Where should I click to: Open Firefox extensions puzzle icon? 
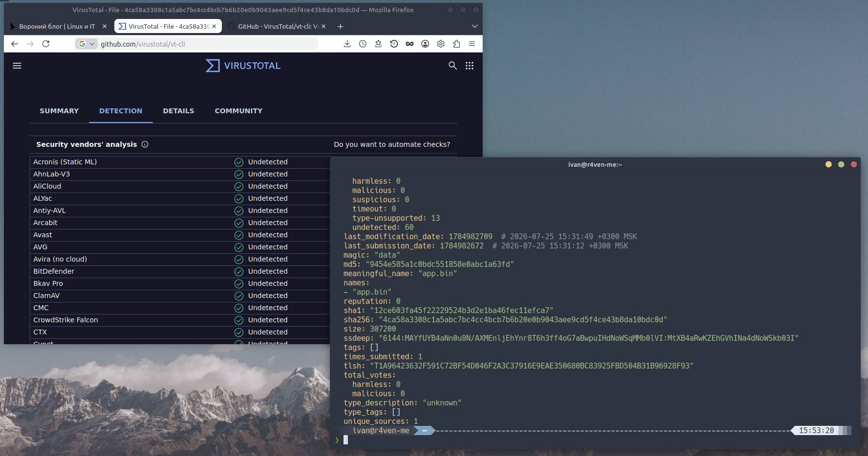[x=456, y=44]
